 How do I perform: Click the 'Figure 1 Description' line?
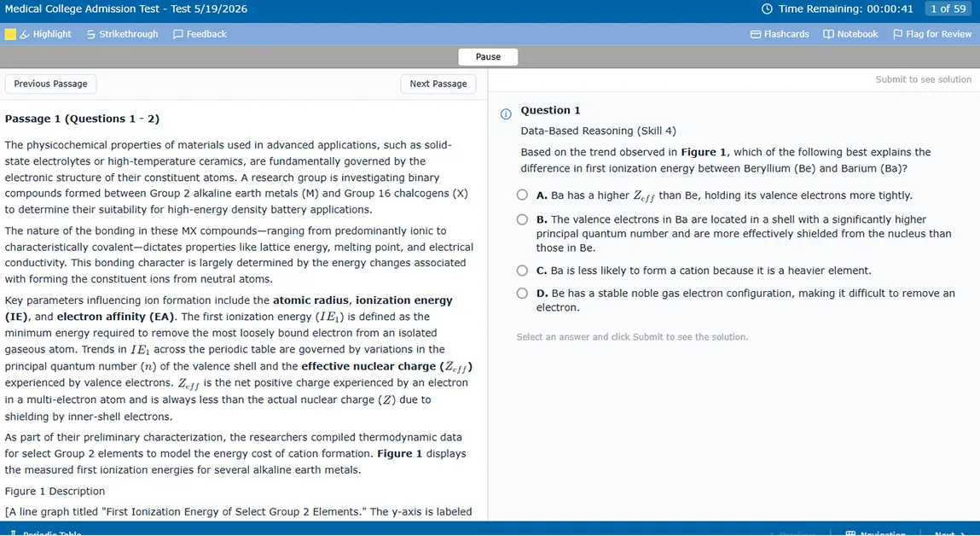[x=55, y=491]
